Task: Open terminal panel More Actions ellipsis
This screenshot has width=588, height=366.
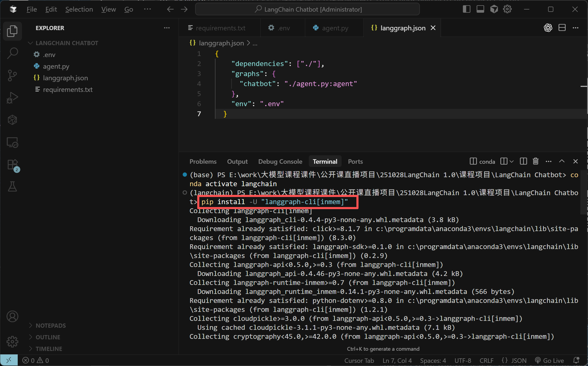Action: 549,161
